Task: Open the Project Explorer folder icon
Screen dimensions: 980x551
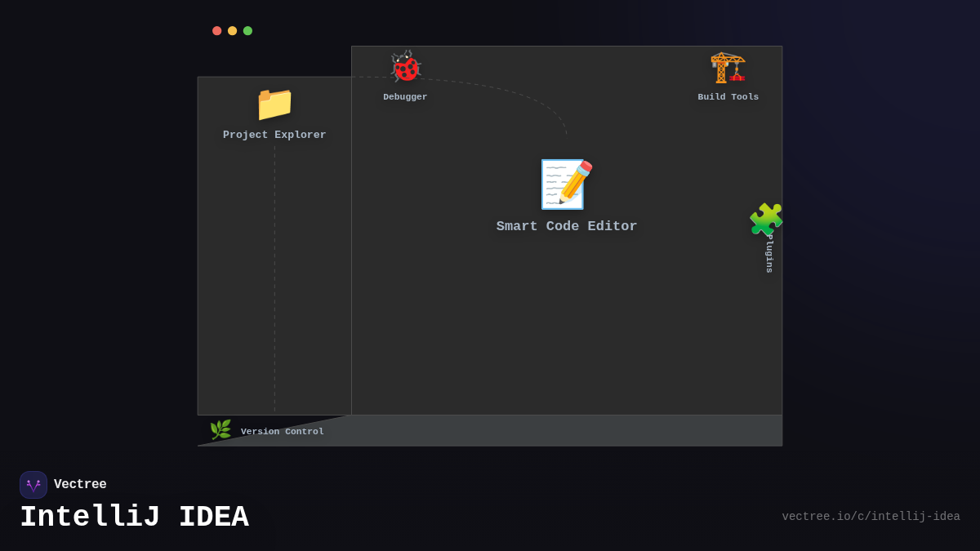Action: [x=274, y=104]
